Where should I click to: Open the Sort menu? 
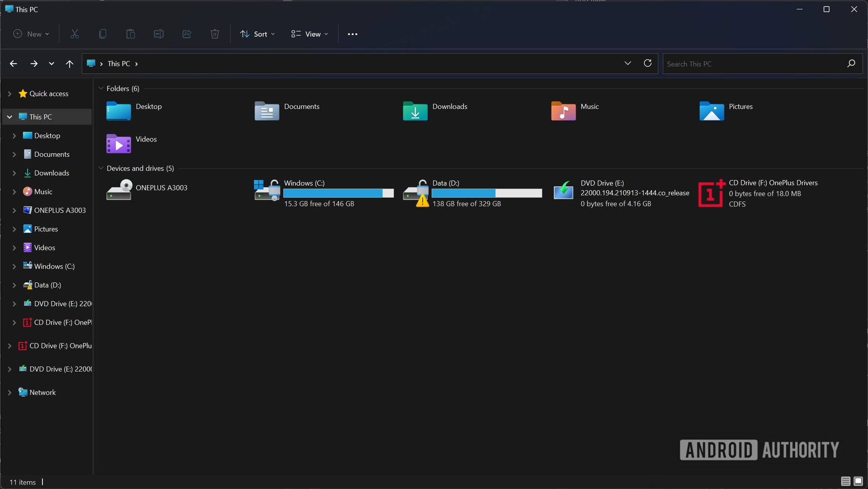point(257,34)
